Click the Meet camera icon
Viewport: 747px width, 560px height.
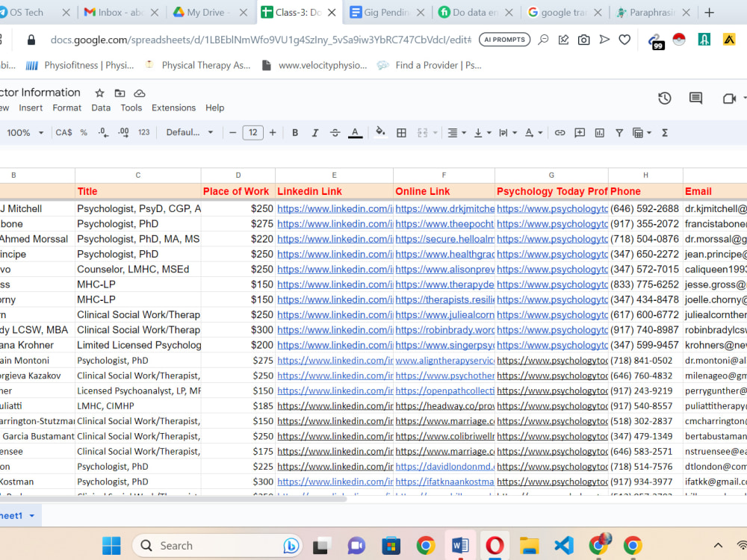pos(729,99)
